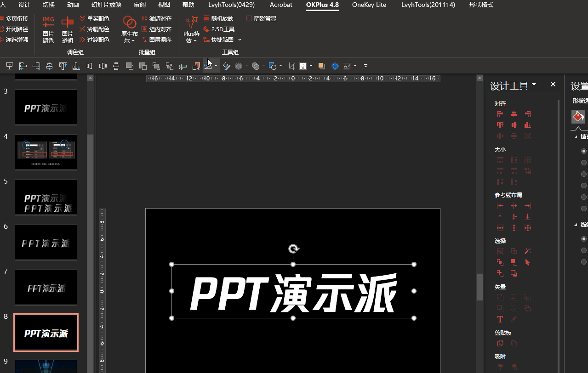Open the Plus特效 effects menu

coord(191,29)
